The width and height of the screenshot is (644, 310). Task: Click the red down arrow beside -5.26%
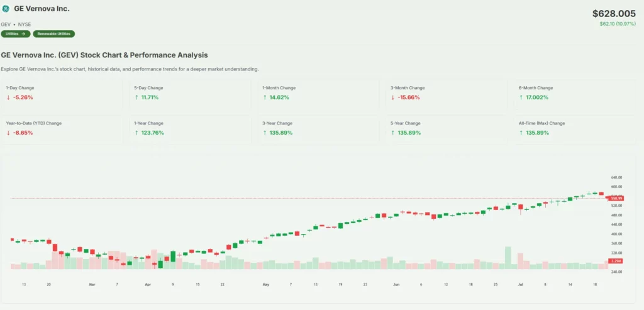8,97
